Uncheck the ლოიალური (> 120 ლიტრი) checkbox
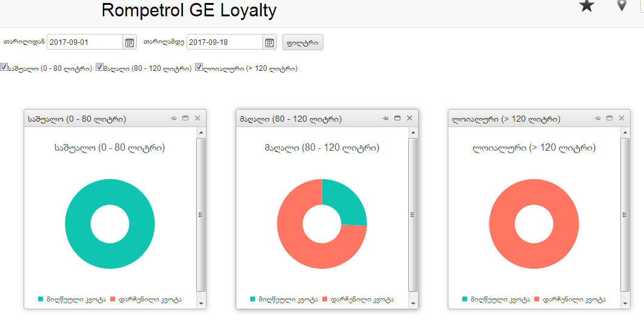Image resolution: width=644 pixels, height=322 pixels. (x=199, y=67)
